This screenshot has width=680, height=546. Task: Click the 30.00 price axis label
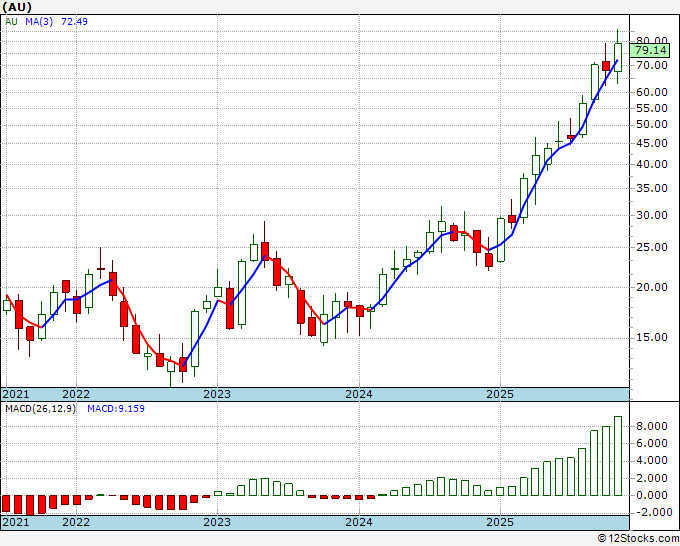point(651,215)
